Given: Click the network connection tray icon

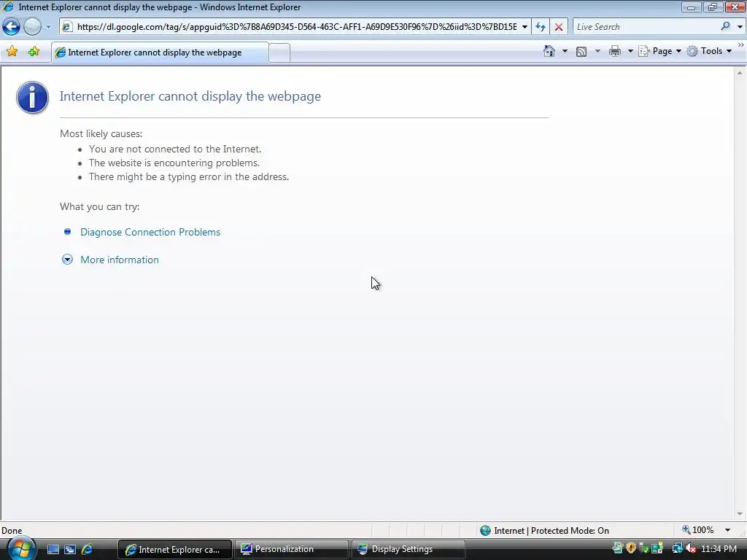Looking at the screenshot, I should pos(677,549).
